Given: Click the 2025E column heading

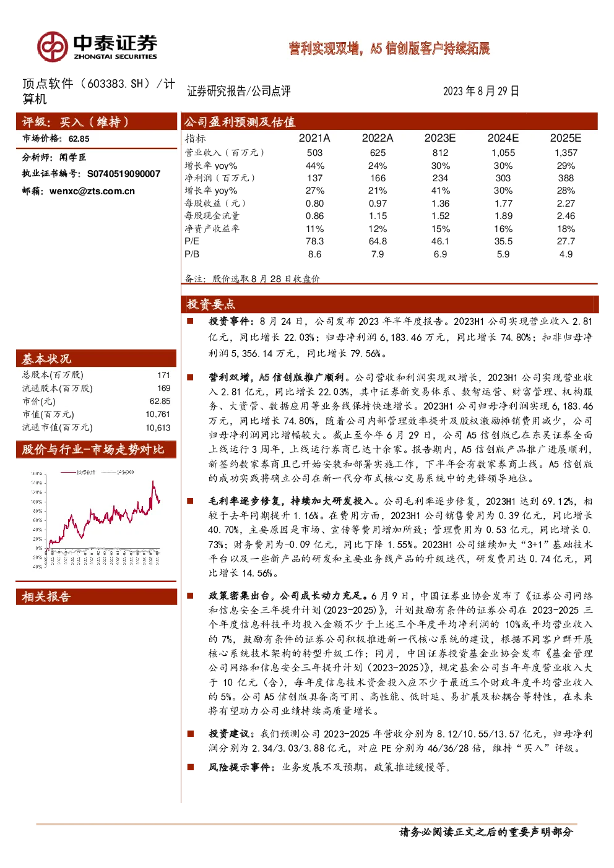Looking at the screenshot, I should [566, 138].
